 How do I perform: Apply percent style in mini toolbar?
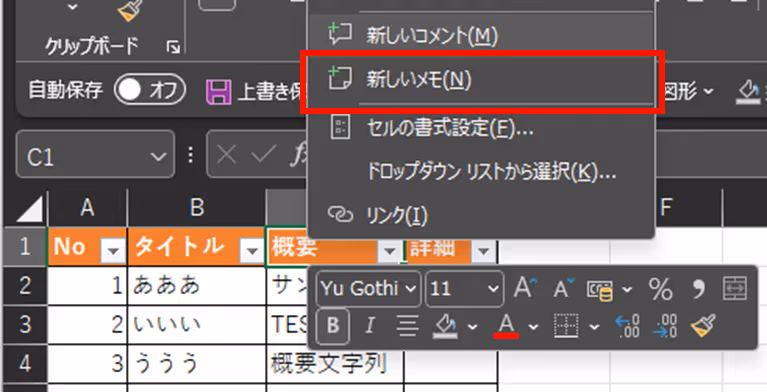pyautogui.click(x=660, y=289)
